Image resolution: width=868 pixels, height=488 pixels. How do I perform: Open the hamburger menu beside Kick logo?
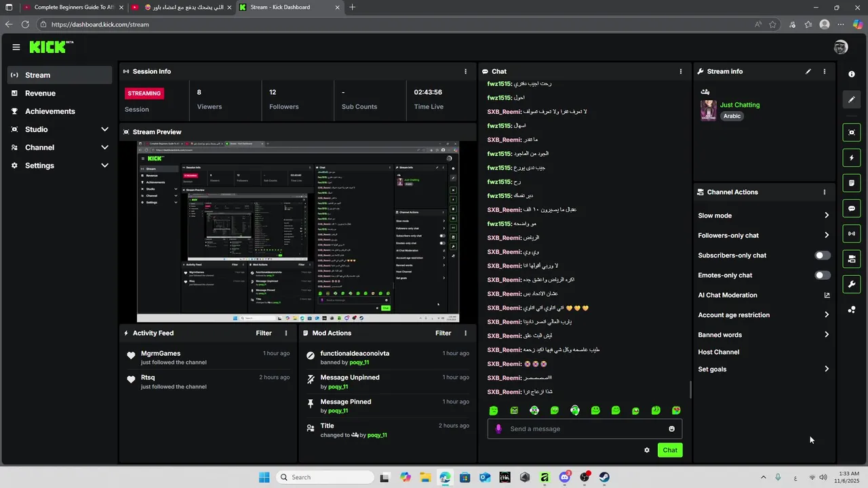coord(16,47)
